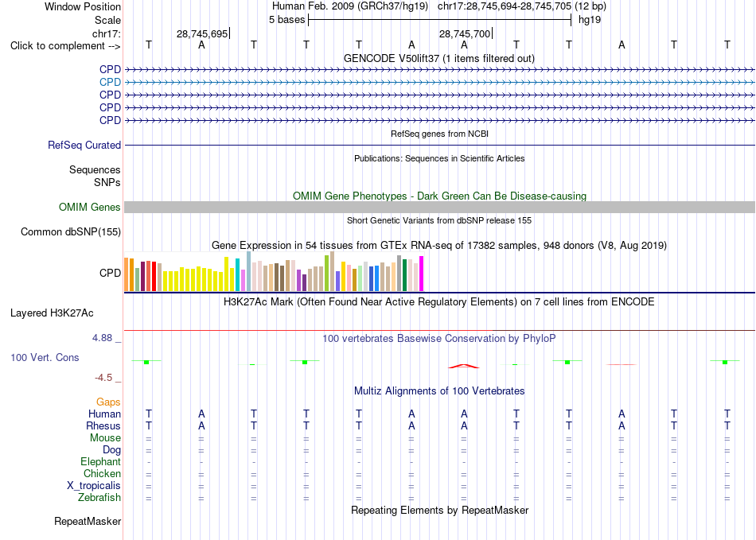Click the "Click to complement -->" label
Viewport: 756px width, 540px height.
coord(65,46)
